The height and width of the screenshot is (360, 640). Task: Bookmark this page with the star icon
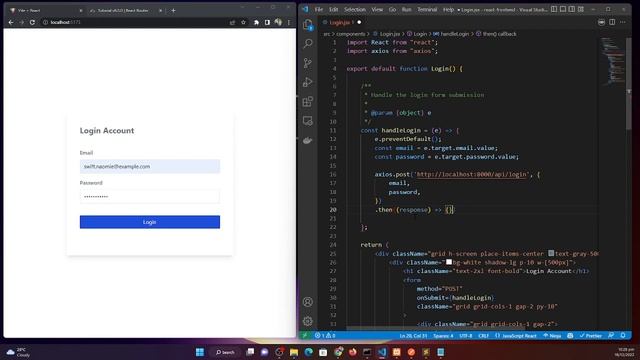[x=244, y=22]
